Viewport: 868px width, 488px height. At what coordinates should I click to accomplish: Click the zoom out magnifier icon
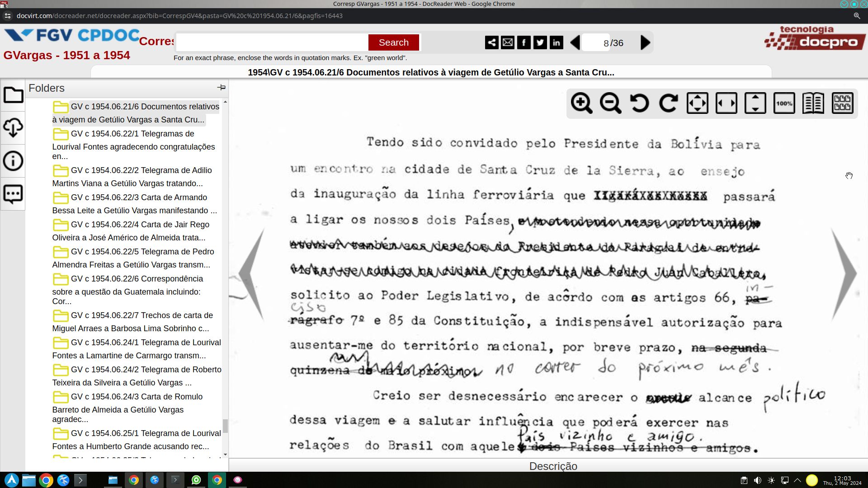coord(610,103)
